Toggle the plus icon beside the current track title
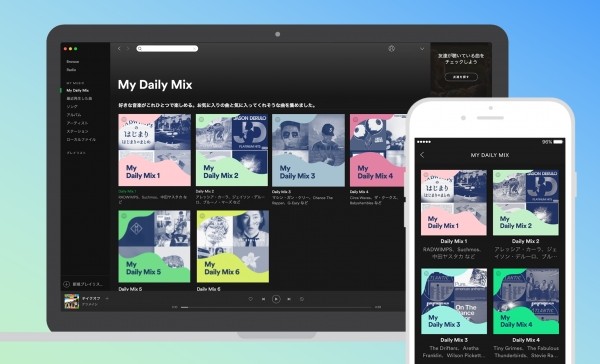Image resolution: width=600 pixels, height=364 pixels. click(107, 298)
